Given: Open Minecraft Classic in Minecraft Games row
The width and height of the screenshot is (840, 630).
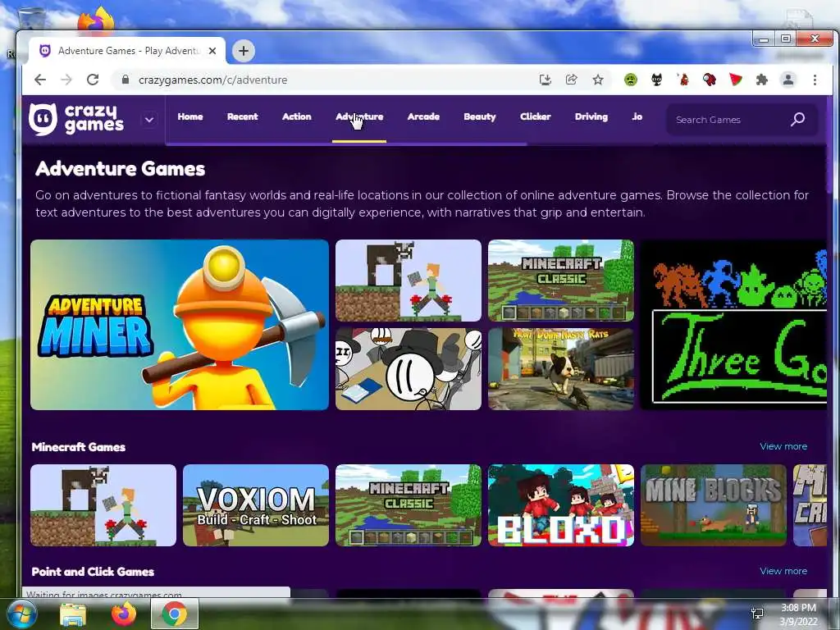Looking at the screenshot, I should point(409,505).
